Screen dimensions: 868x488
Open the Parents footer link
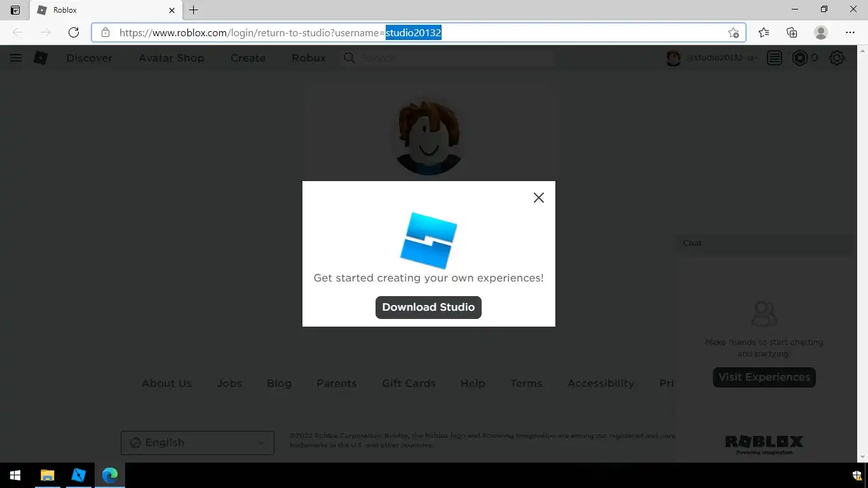pyautogui.click(x=337, y=383)
